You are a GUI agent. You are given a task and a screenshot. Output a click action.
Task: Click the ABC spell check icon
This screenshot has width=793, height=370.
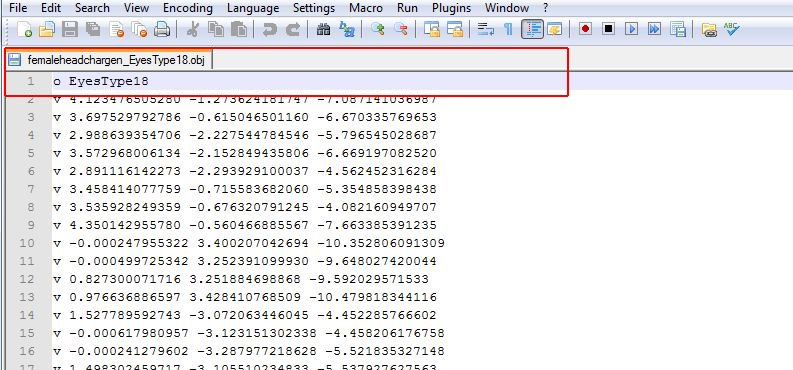click(731, 29)
